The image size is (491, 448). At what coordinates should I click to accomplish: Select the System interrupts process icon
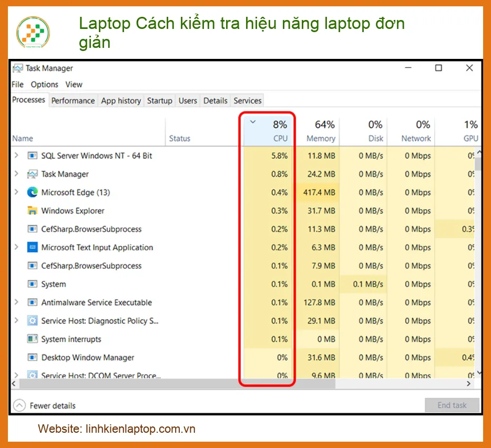(x=32, y=339)
